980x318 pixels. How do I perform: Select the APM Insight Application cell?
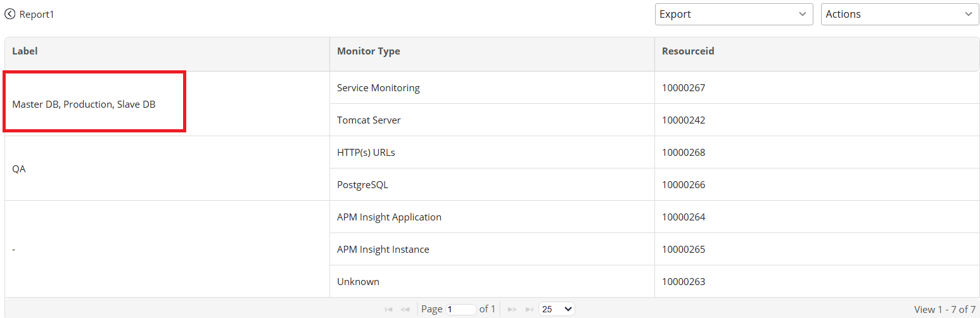pyautogui.click(x=389, y=217)
